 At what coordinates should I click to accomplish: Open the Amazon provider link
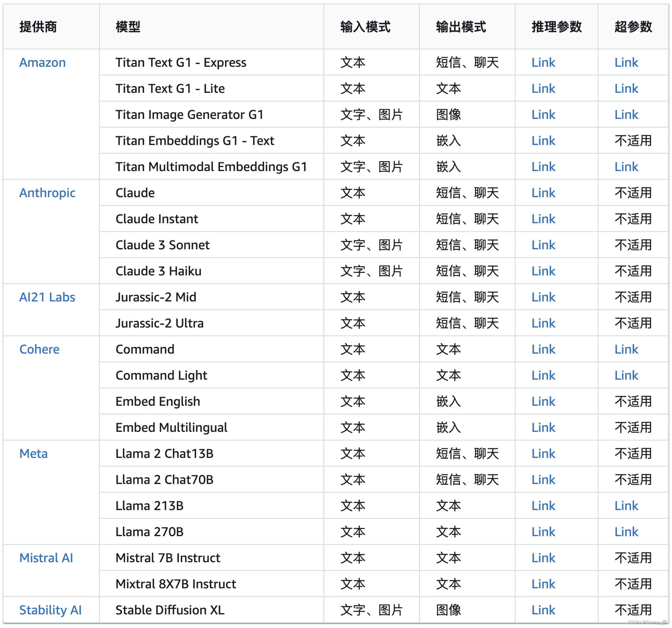tap(42, 63)
